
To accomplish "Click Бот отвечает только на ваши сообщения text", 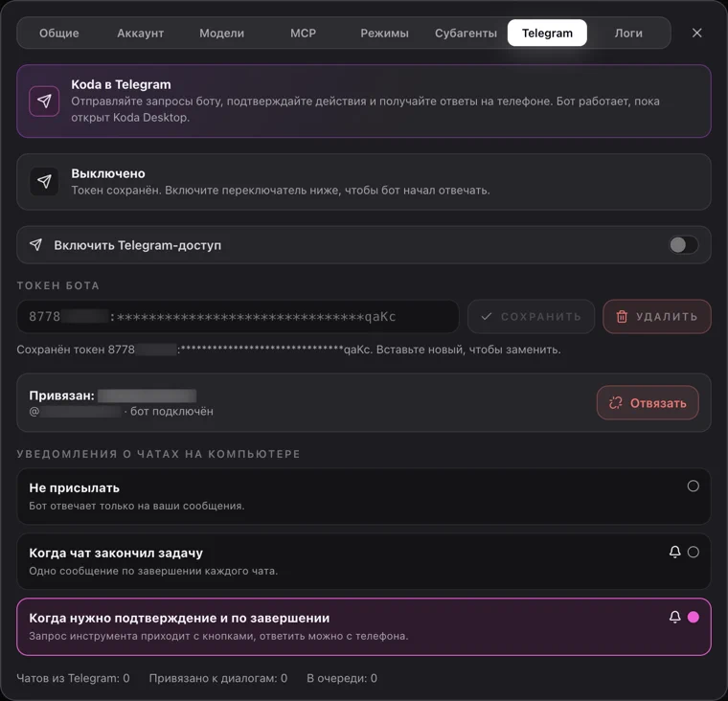I will click(x=136, y=506).
